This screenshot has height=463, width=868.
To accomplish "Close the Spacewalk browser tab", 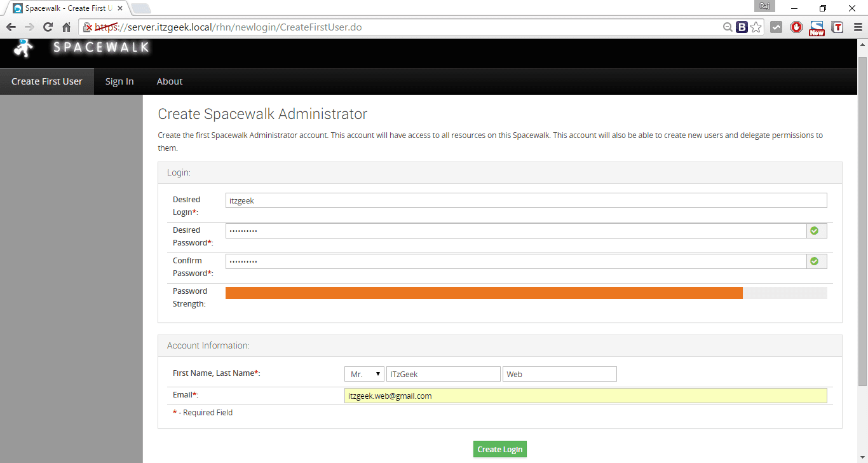I will (120, 8).
